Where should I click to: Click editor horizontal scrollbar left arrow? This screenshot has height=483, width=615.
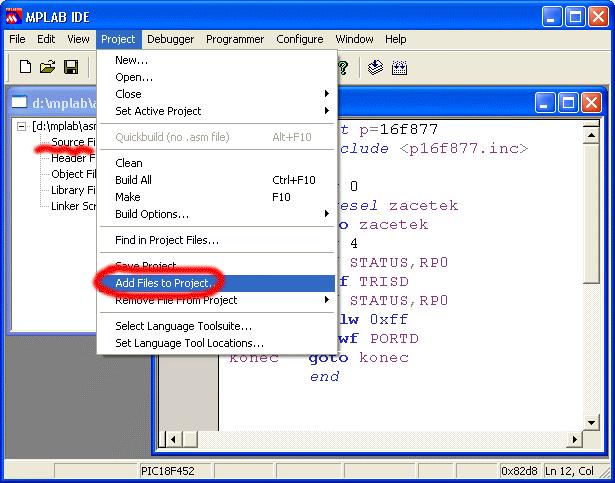173,439
